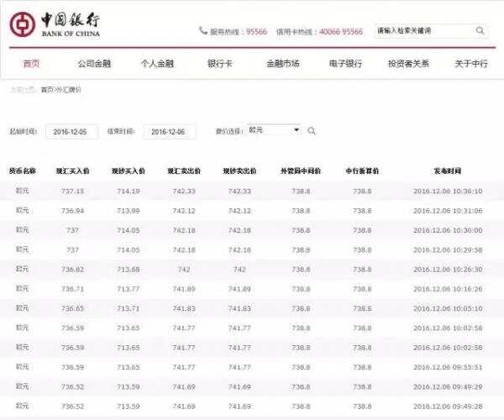
Task: Expand the currency selection dropdown 欧元
Action: point(274,130)
